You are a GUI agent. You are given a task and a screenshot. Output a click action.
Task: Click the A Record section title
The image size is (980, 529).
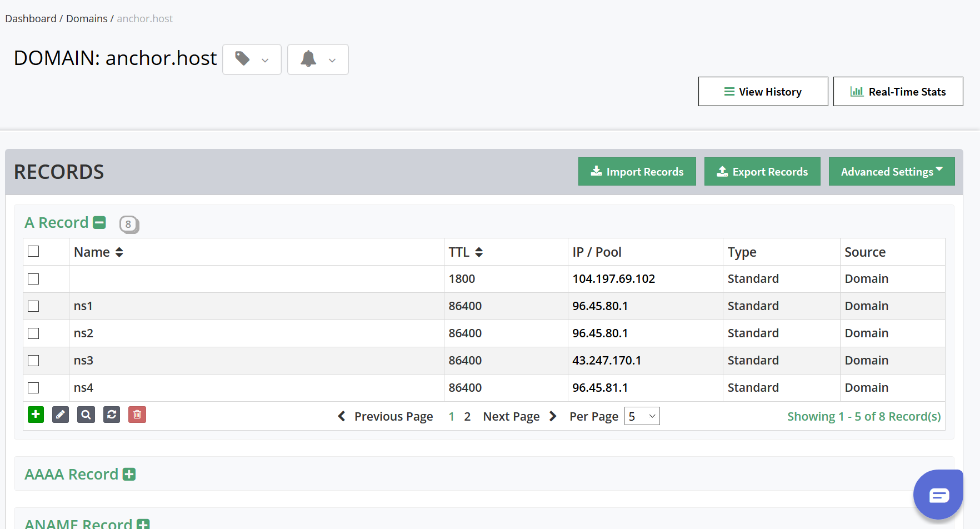[x=57, y=222]
